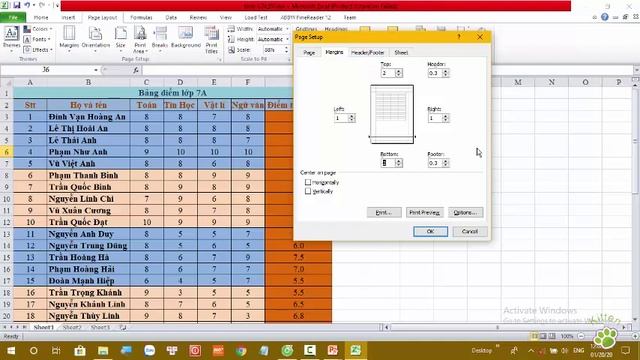Click the Page Setup dialog help icon
The height and width of the screenshot is (360, 640).
(x=459, y=37)
